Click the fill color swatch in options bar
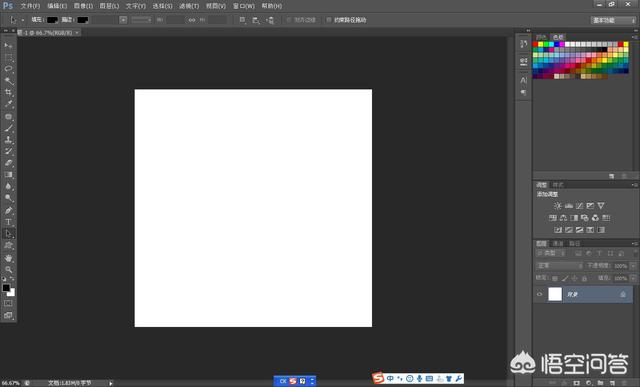640x387 pixels. [52, 20]
